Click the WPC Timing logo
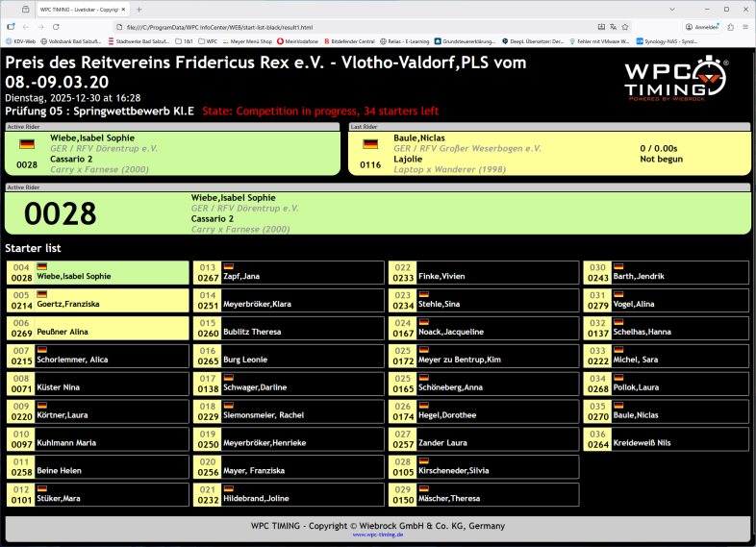Viewport: 756px width, 547px height. tap(675, 79)
